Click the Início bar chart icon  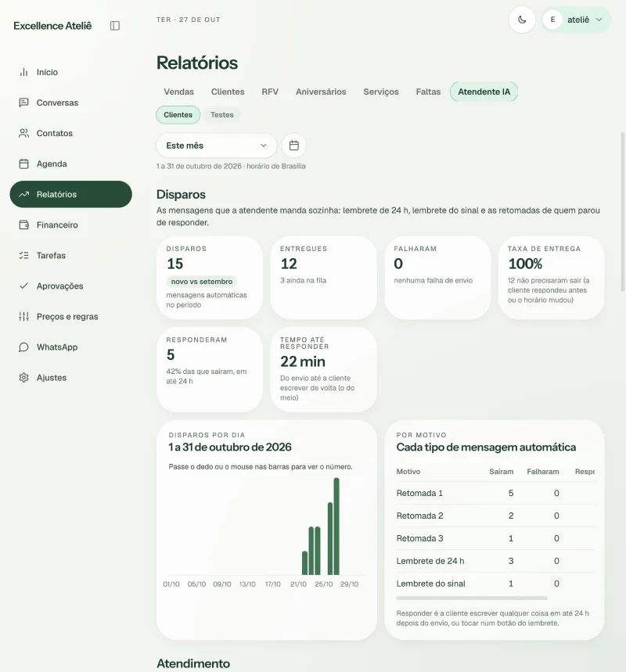click(24, 72)
